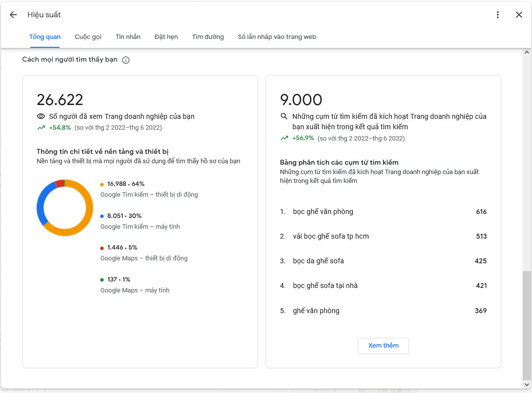
Task: Close the Hiệu suất panel
Action: (x=519, y=15)
